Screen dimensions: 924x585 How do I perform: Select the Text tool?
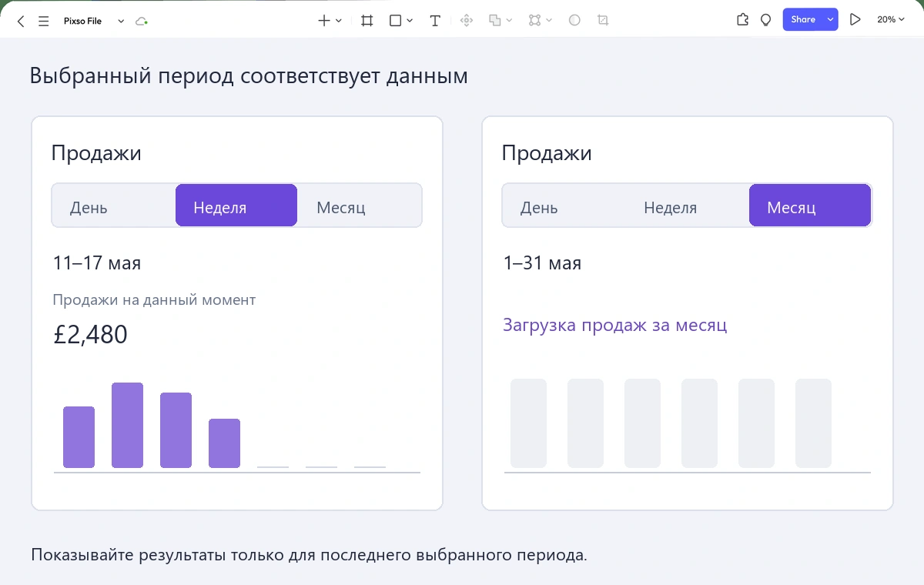[435, 21]
